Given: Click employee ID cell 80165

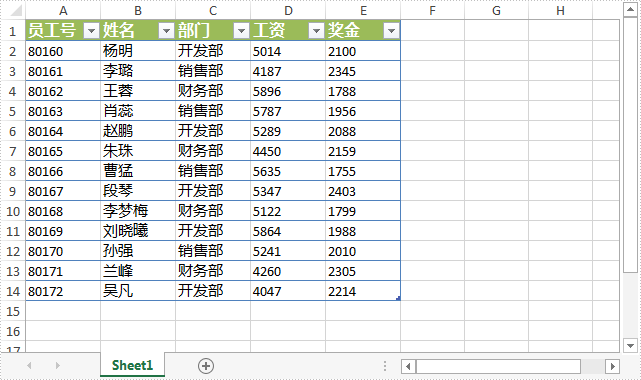Looking at the screenshot, I should (x=63, y=151).
